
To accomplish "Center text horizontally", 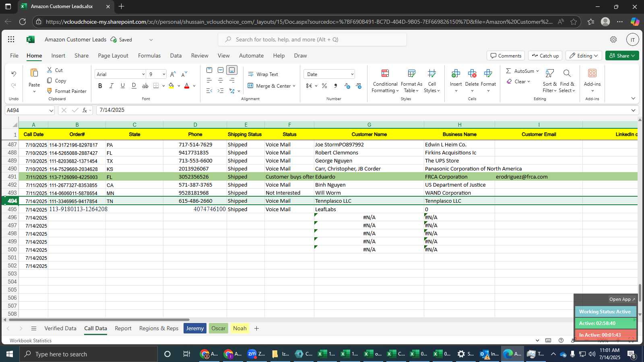I will tap(221, 80).
